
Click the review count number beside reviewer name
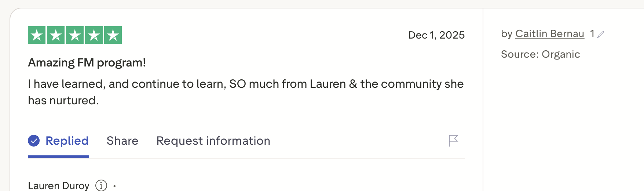592,34
